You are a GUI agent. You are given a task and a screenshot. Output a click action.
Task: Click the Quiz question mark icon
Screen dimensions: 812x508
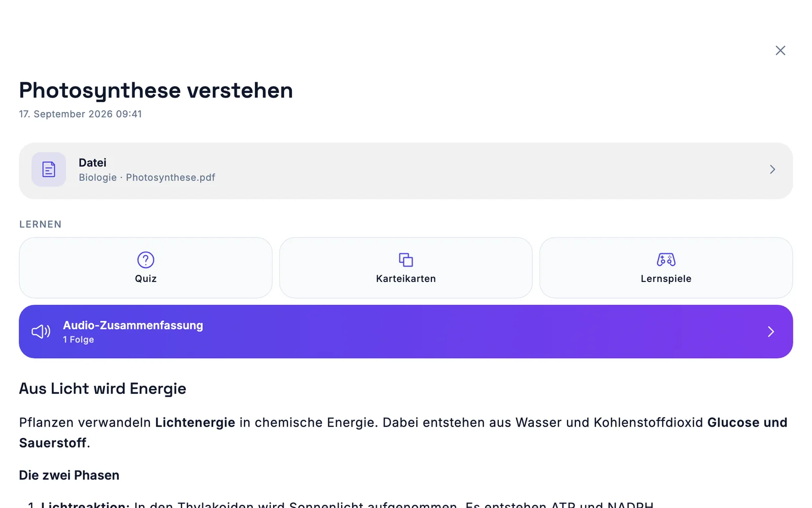click(146, 260)
